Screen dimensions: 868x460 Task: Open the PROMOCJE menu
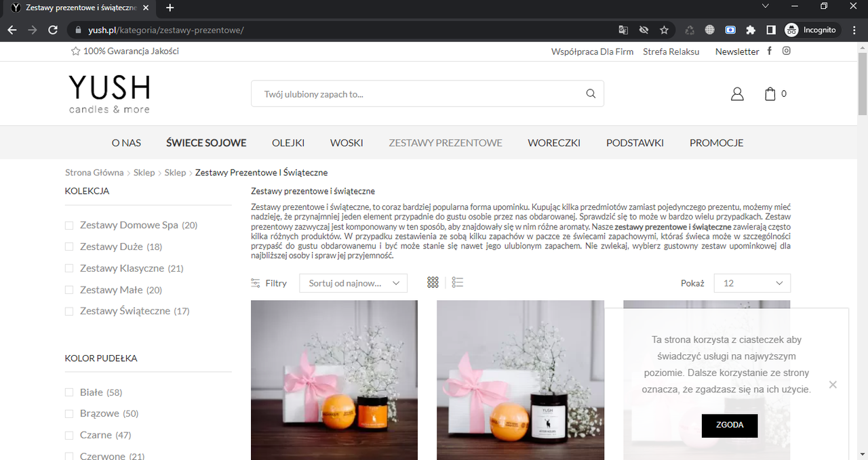[x=716, y=143]
